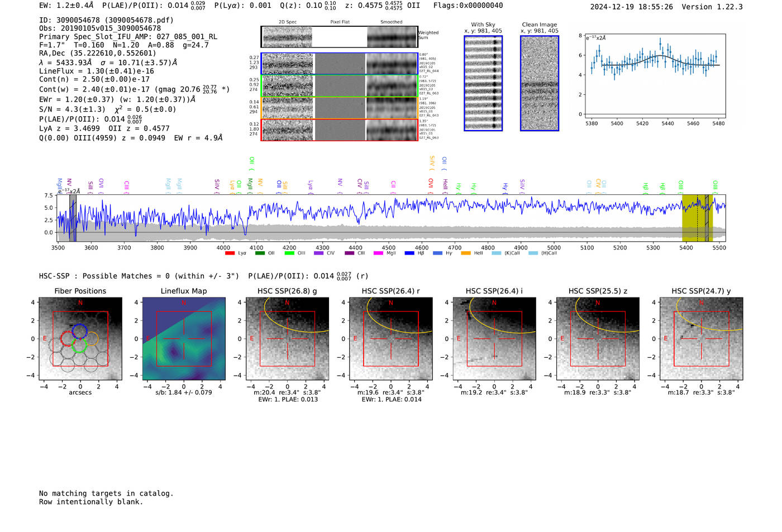Click the OII dark green legend swatch
Screen dimensions: 782x532
click(x=260, y=253)
